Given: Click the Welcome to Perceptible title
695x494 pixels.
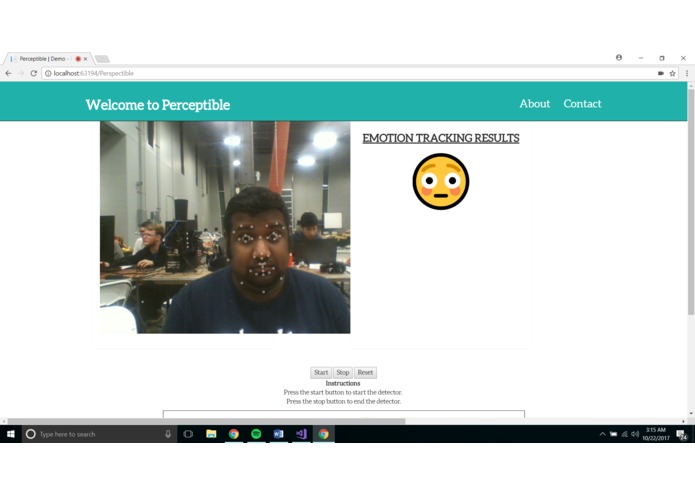Looking at the screenshot, I should click(158, 105).
